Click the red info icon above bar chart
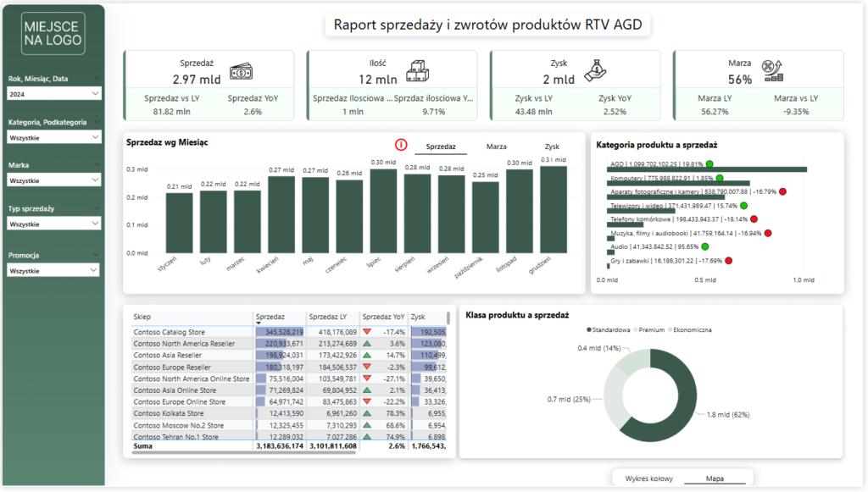Image resolution: width=868 pixels, height=492 pixels. [401, 145]
